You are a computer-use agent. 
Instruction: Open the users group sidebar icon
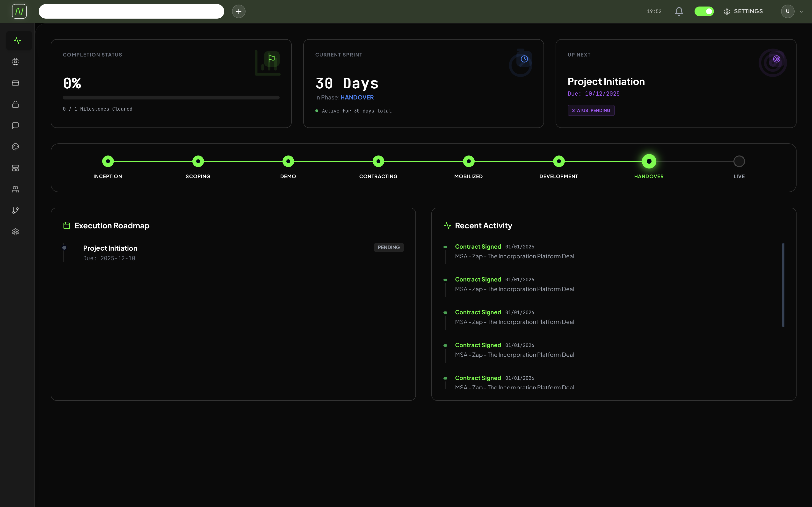[x=15, y=190]
